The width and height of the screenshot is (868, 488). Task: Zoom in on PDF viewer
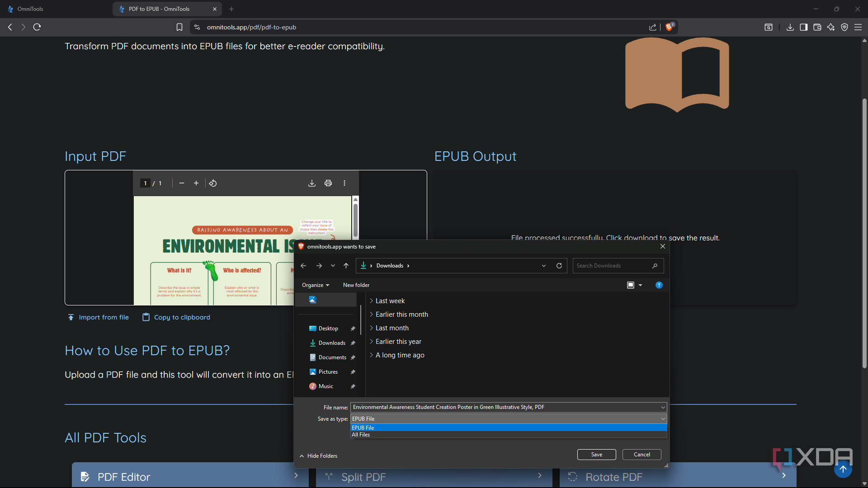point(196,183)
